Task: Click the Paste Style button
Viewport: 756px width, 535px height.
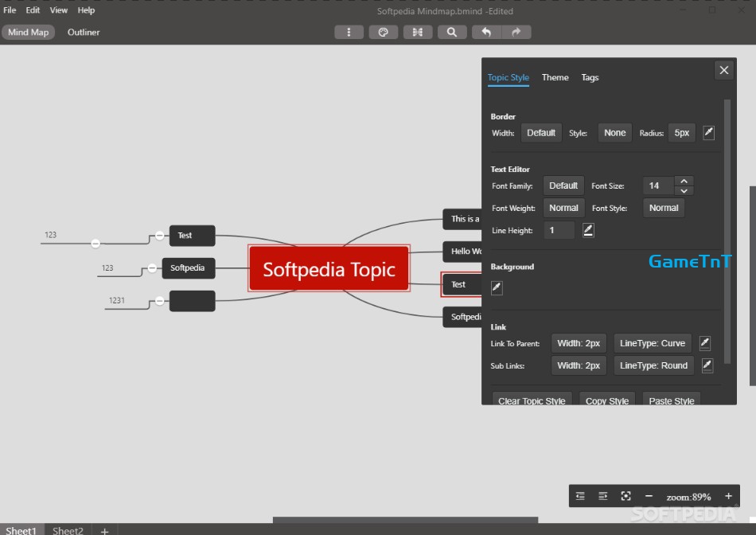Action: [671, 400]
